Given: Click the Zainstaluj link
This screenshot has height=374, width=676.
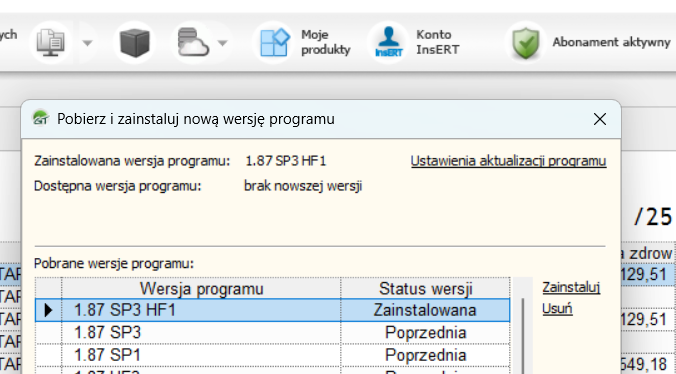Looking at the screenshot, I should coord(571,287).
